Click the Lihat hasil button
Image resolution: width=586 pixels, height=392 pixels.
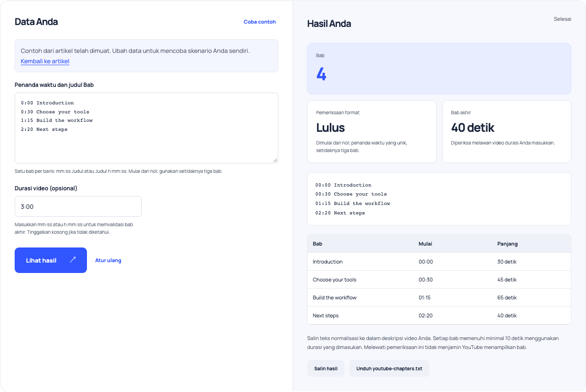click(51, 260)
